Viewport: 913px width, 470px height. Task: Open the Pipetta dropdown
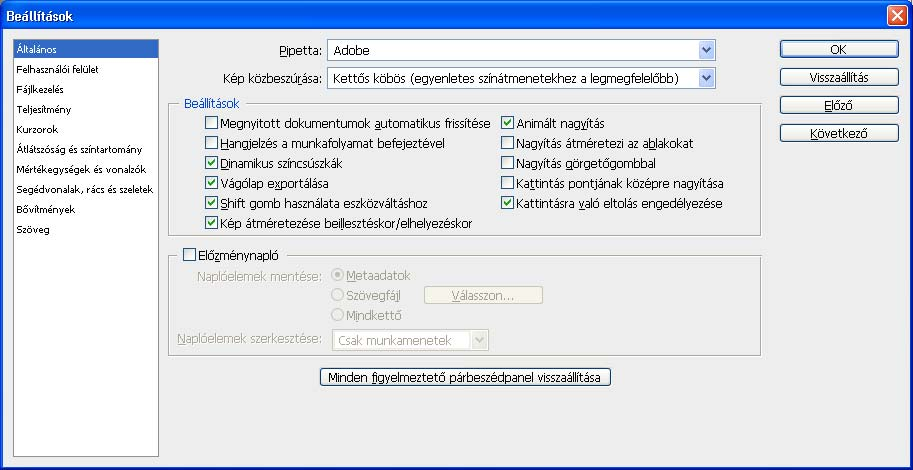tap(521, 50)
